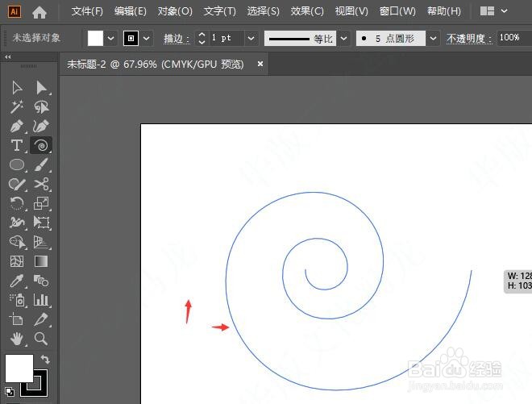Open the workspace layout switcher

pyautogui.click(x=493, y=11)
